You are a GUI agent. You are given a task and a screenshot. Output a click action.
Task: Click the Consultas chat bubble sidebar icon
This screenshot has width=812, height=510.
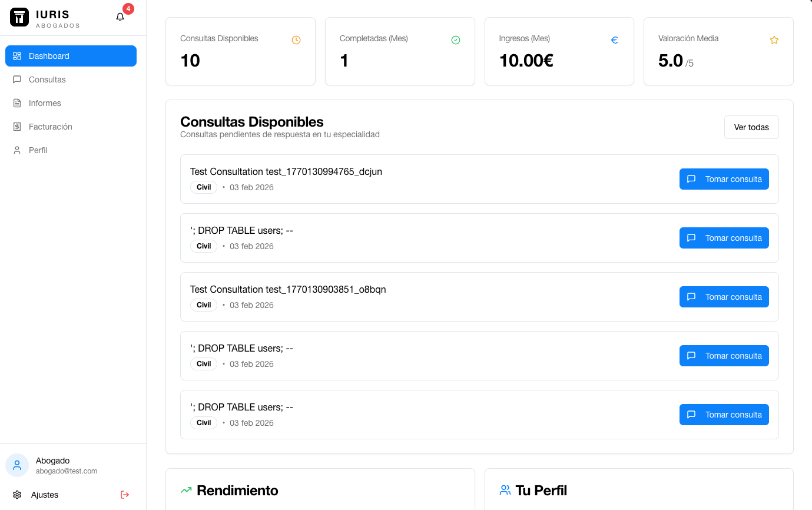(x=17, y=80)
